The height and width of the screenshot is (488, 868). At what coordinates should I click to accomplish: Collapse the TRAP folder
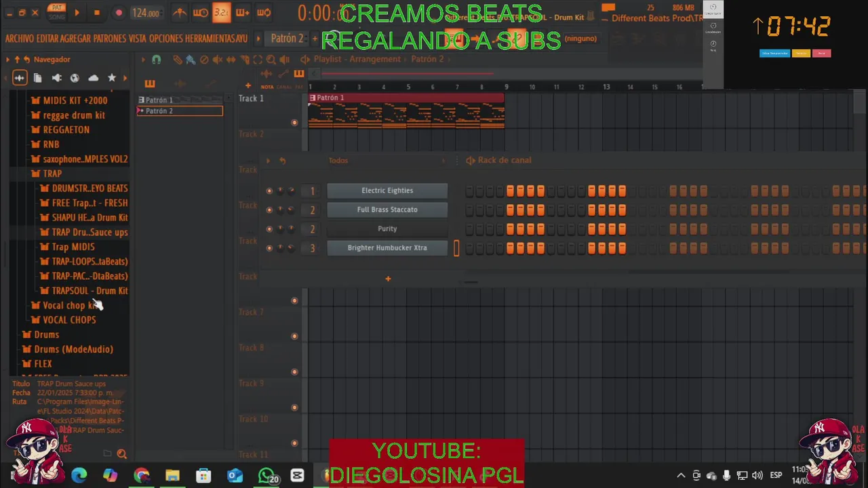pyautogui.click(x=46, y=174)
